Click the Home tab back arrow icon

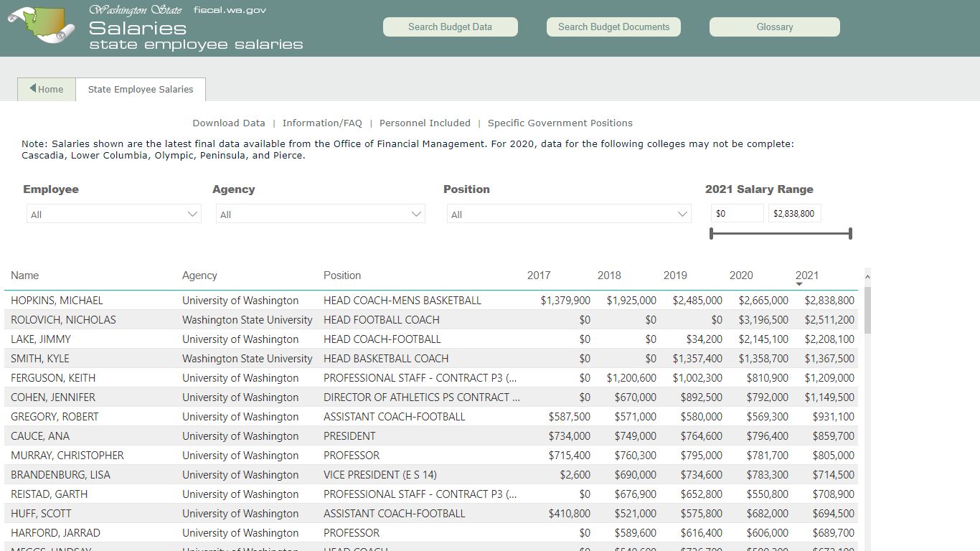(x=33, y=88)
